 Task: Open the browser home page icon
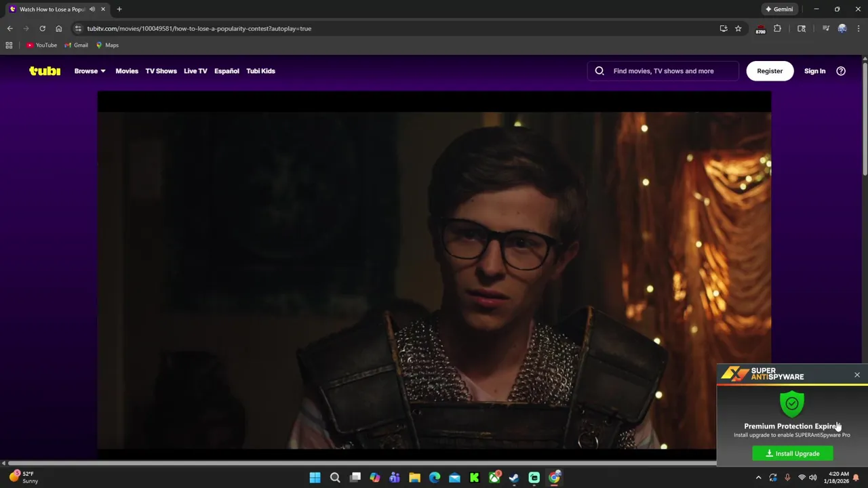point(58,28)
